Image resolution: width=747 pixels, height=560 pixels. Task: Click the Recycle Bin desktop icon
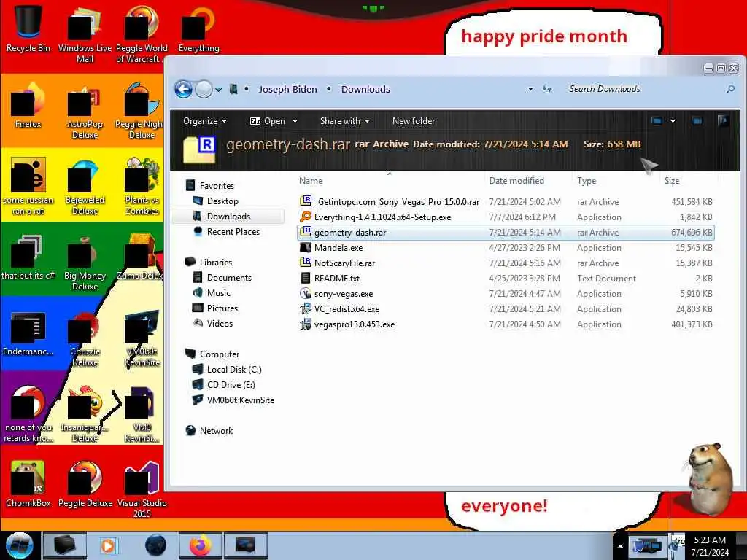coord(28,28)
